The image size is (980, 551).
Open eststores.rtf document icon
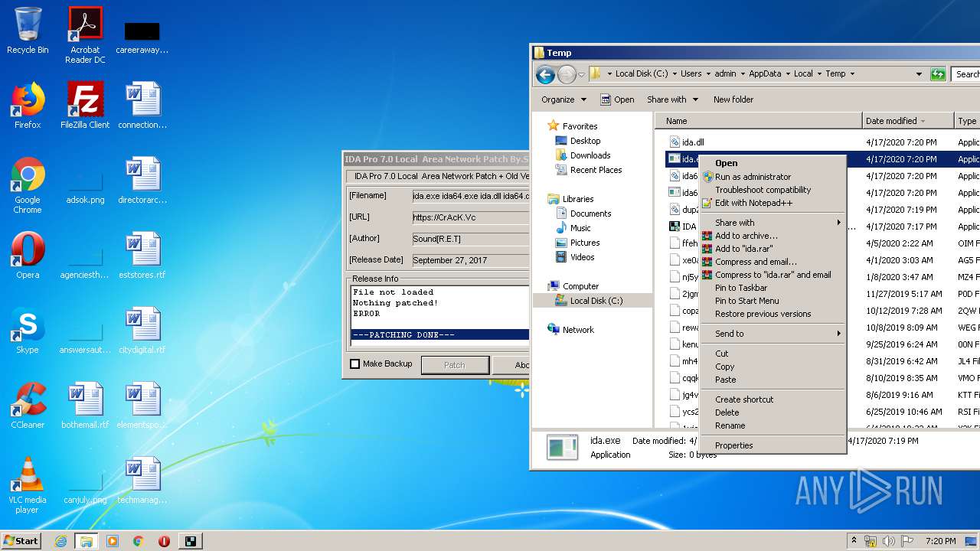[142, 256]
